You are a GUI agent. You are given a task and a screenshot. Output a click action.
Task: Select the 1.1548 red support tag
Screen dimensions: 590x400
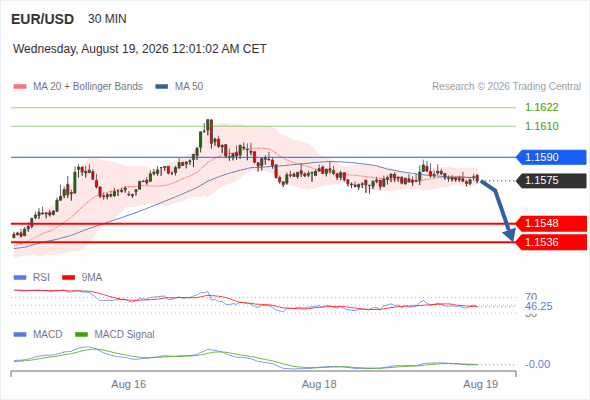[551, 224]
